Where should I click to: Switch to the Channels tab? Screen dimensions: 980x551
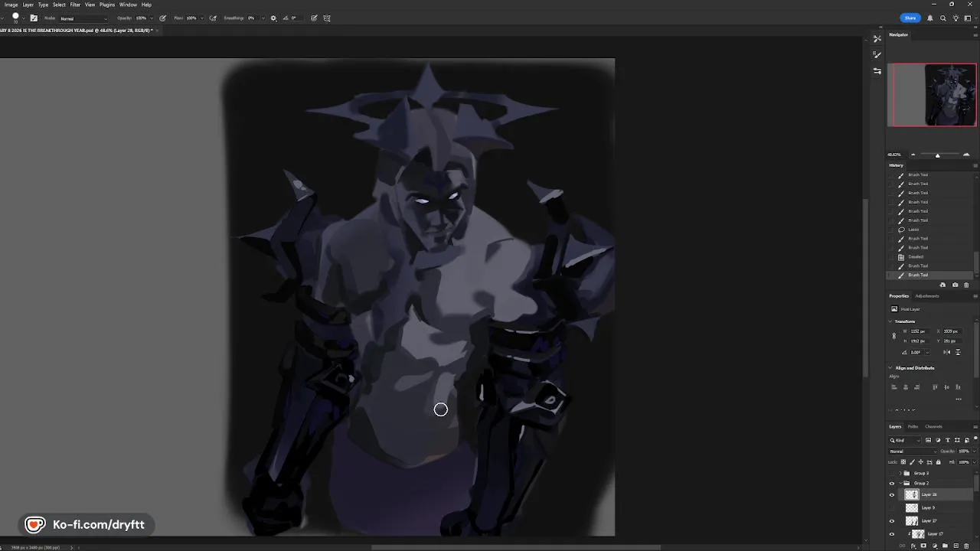coord(933,426)
